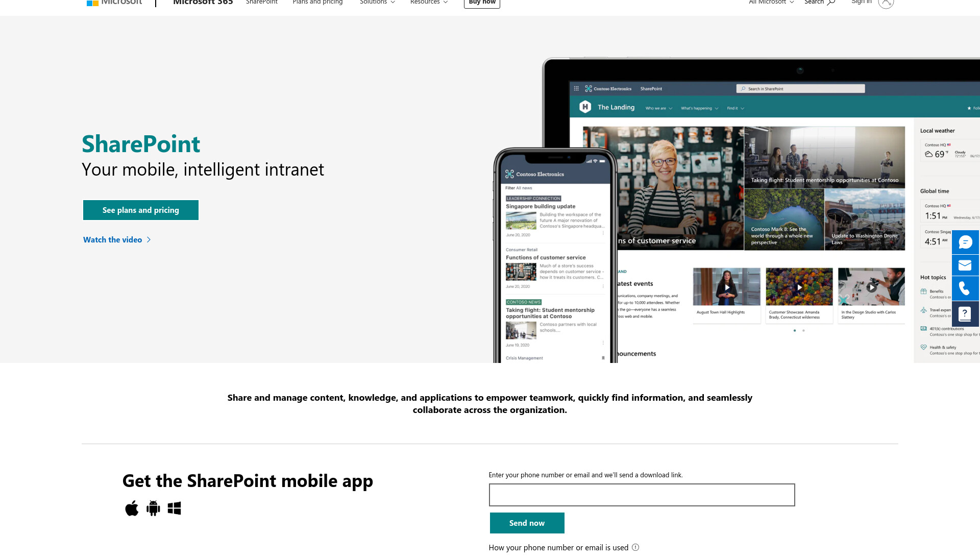Viewport: 980px width, 560px height.
Task: Open the Watch the video link
Action: [x=117, y=239]
